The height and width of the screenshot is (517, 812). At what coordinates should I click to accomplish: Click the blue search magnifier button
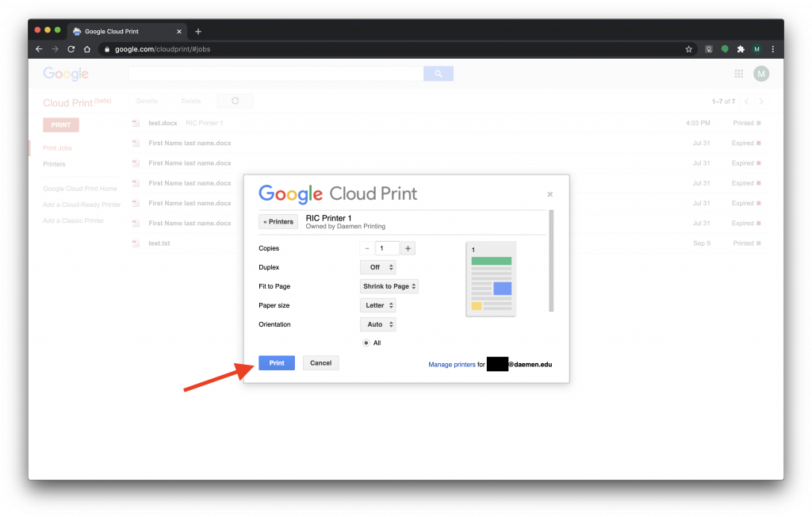pyautogui.click(x=438, y=74)
